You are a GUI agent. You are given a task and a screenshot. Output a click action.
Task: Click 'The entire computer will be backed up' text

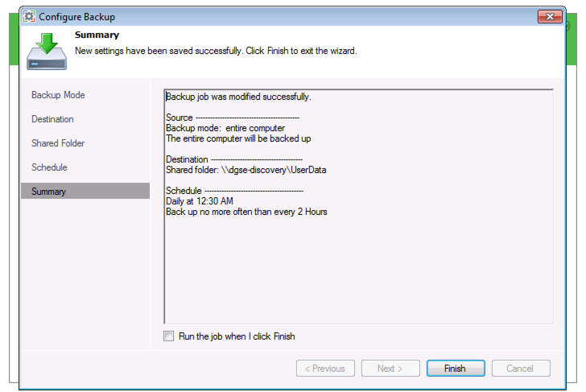point(238,138)
